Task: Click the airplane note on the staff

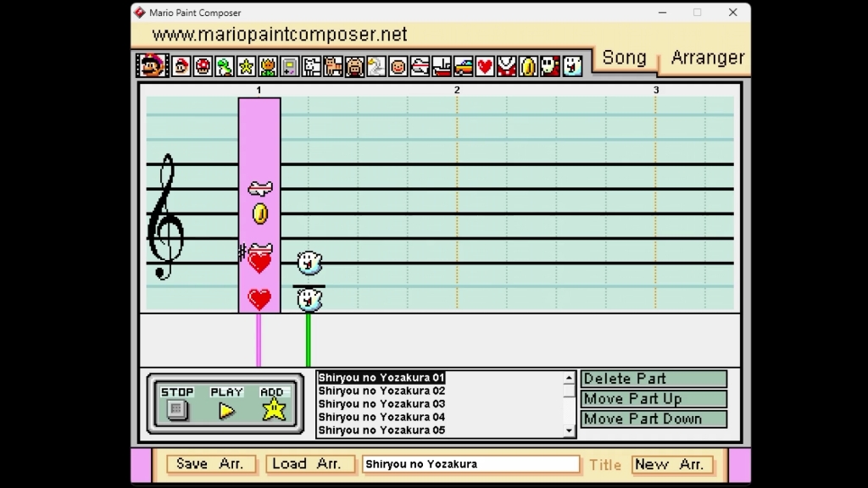Action: pos(259,189)
